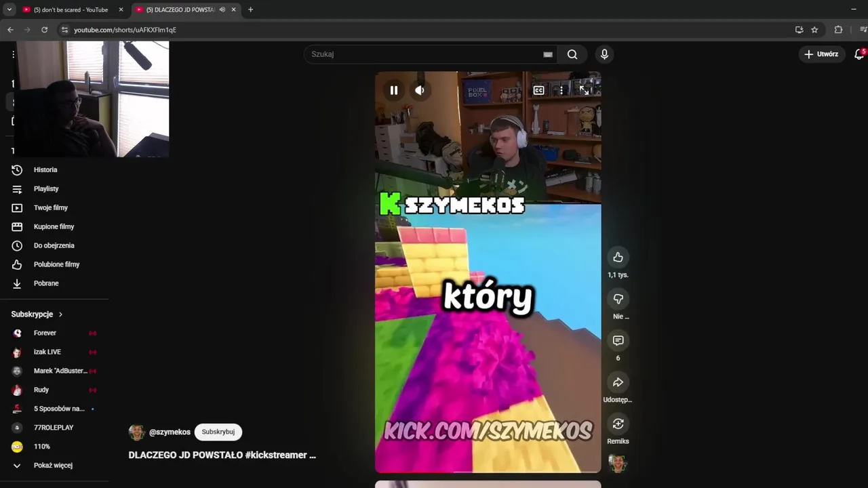This screenshot has width=868, height=488.
Task: Open the szymekos channel avatar
Action: (137, 432)
